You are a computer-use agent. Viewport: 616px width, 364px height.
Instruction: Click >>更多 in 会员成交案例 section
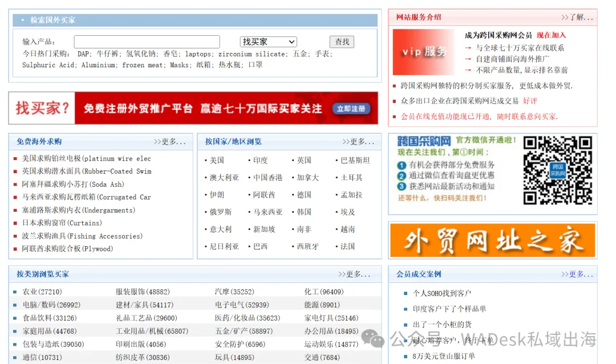coord(577,274)
